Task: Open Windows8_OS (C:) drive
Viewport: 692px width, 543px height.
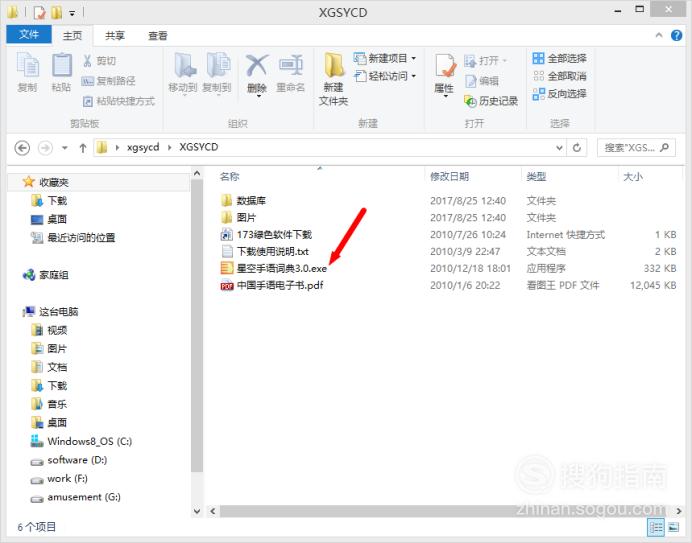Action: pos(89,441)
